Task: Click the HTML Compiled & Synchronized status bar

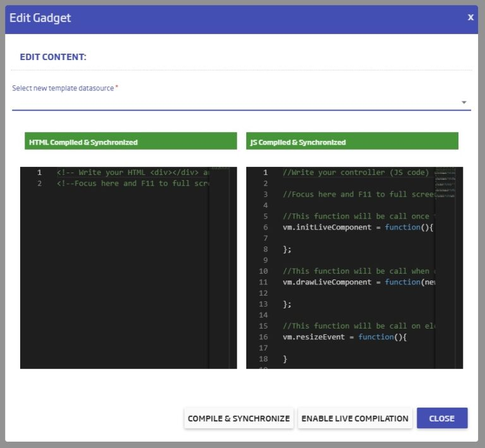Action: [x=131, y=141]
